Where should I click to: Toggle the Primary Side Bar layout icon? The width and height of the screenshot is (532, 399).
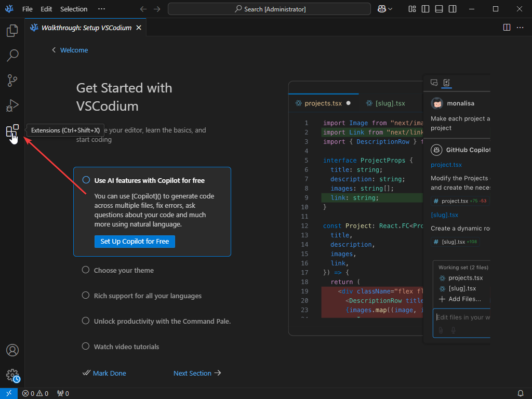425,9
